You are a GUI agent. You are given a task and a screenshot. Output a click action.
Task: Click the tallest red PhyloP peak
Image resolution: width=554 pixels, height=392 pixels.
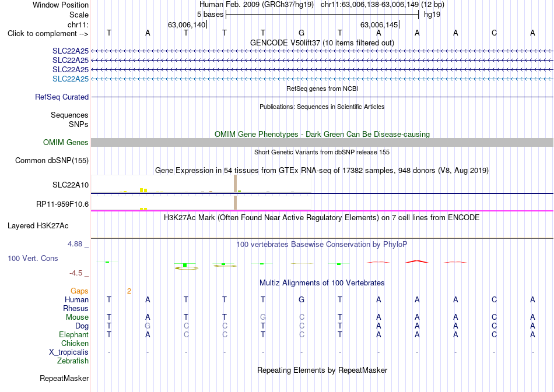[417, 262]
